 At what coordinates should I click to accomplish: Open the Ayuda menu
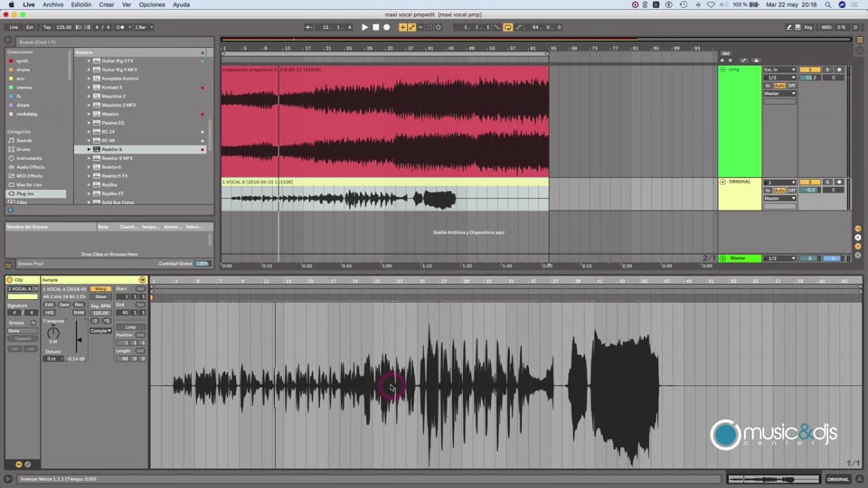[181, 5]
